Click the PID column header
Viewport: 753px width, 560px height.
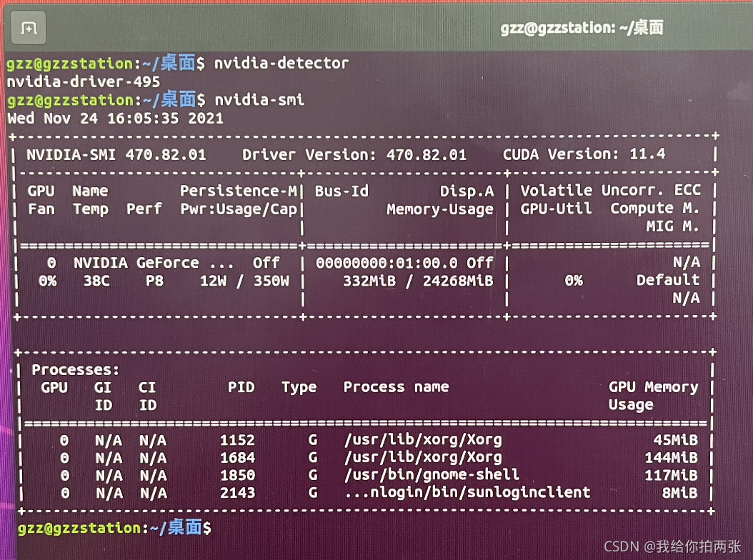pos(241,388)
